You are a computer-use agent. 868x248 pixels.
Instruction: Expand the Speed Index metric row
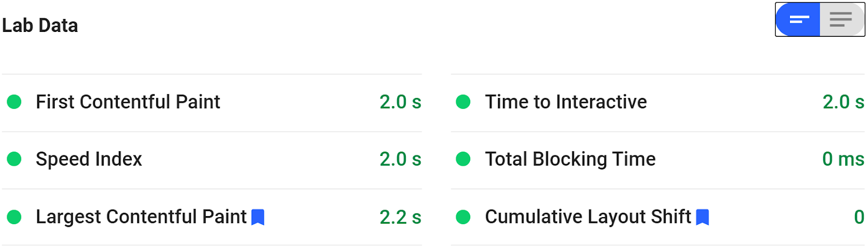tap(212, 160)
